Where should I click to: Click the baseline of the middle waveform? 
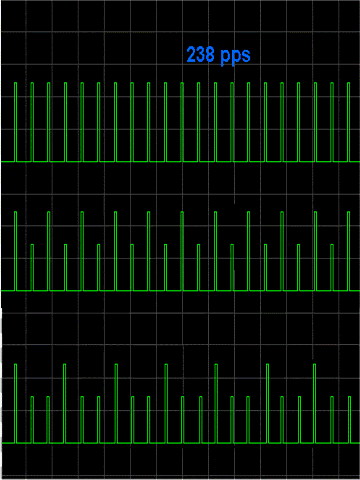pos(180,291)
